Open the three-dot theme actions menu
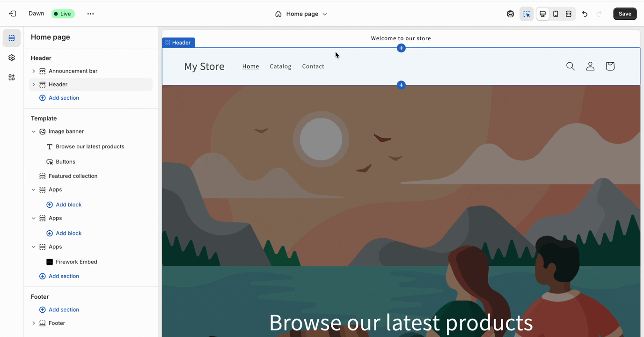Image resolution: width=644 pixels, height=337 pixels. click(x=90, y=14)
